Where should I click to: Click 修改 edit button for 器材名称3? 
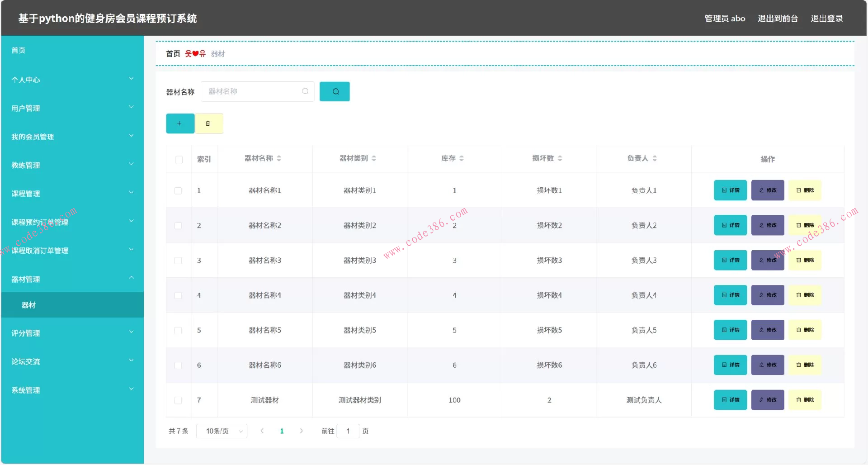click(x=767, y=261)
